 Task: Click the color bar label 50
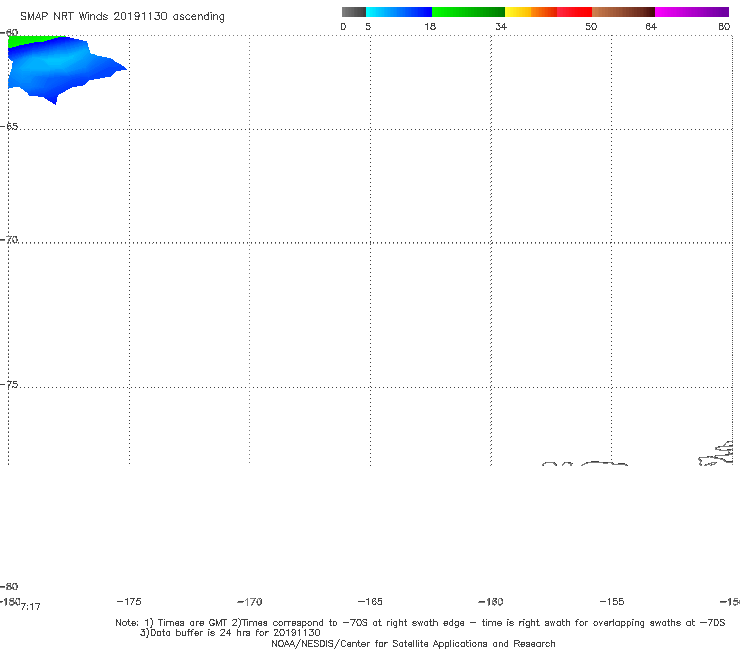[x=591, y=27]
